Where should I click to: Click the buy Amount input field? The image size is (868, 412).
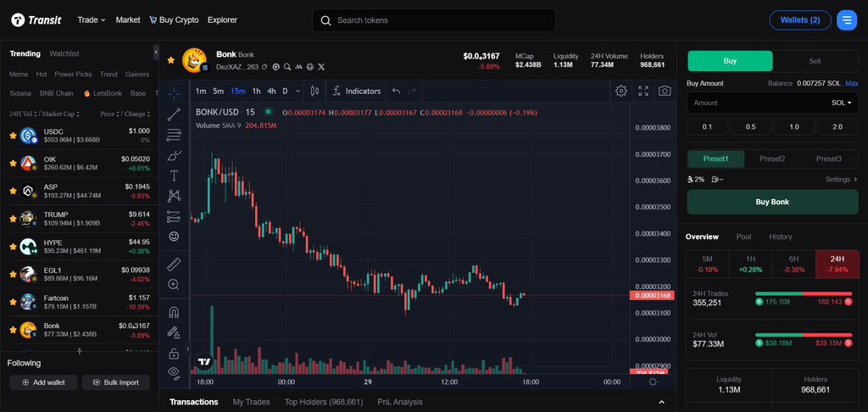pyautogui.click(x=759, y=103)
